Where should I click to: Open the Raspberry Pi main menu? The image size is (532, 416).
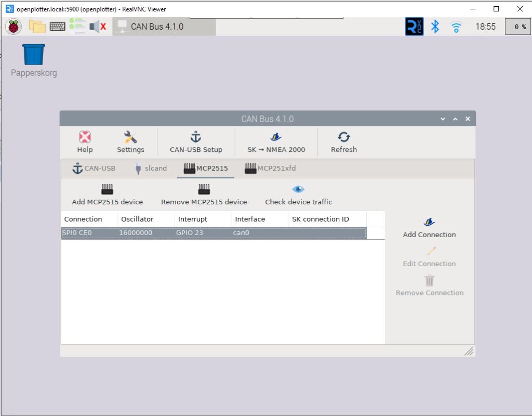[x=13, y=27]
